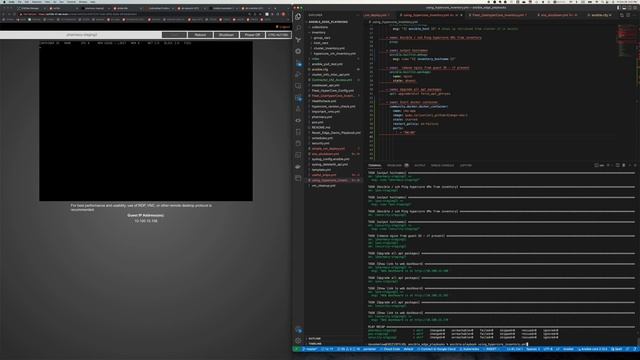Open pos.yml in the Explorer
This screenshot has width=640, height=360.
[317, 122]
